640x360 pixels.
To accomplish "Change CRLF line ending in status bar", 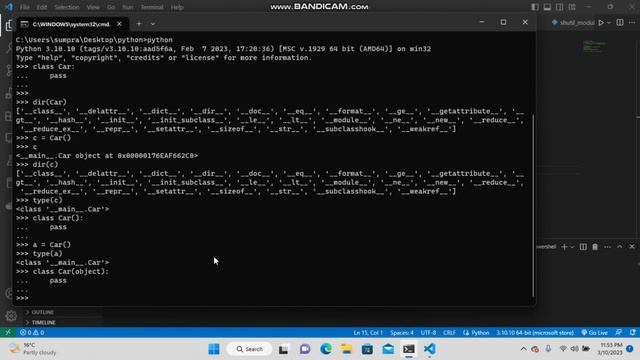I will coord(449,332).
